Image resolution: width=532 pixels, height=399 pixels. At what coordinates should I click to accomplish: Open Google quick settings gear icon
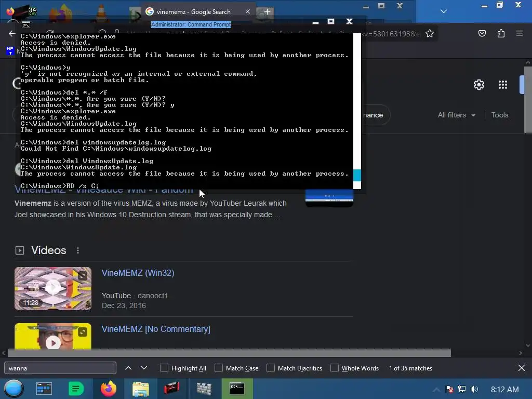(478, 85)
